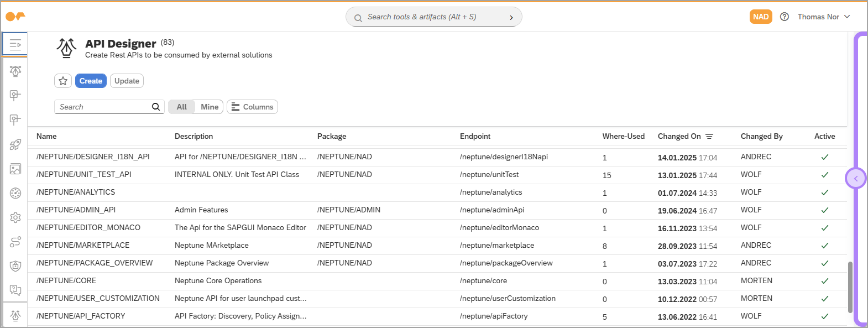The image size is (868, 328).
Task: Select /NEPTUNE/API_FACTORY row name
Action: point(81,316)
